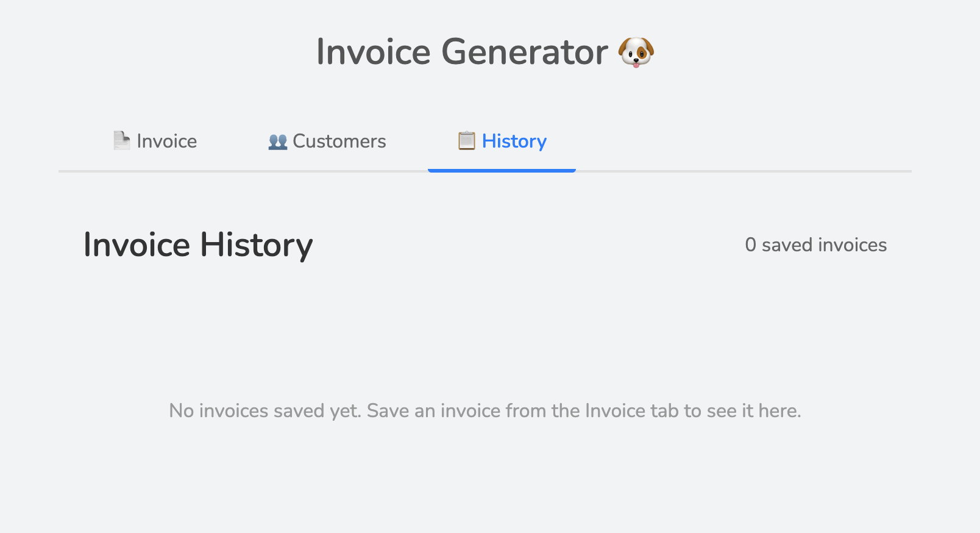This screenshot has height=533, width=980.
Task: Click the dog emoji in the app title
Action: coord(637,52)
